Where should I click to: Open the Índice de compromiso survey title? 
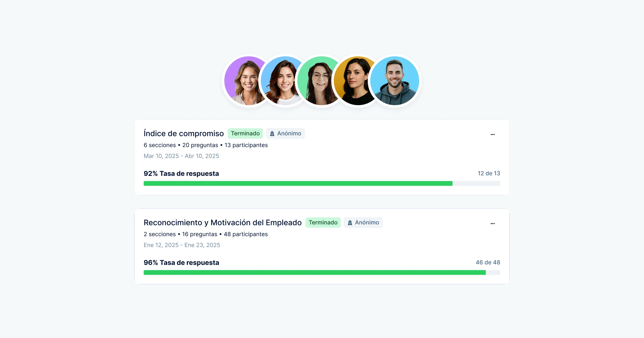pyautogui.click(x=184, y=133)
